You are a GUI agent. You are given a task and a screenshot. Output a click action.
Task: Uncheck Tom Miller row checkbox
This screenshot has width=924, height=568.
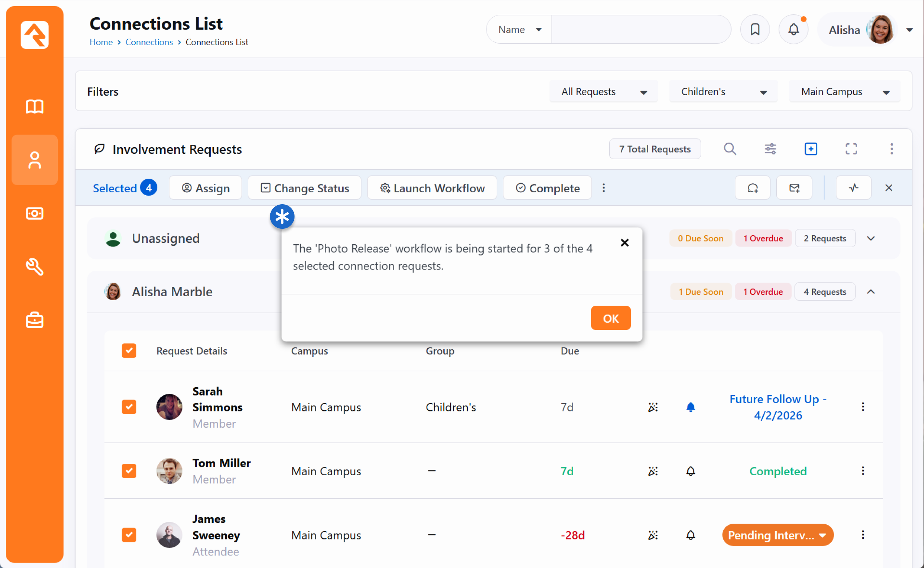point(129,471)
